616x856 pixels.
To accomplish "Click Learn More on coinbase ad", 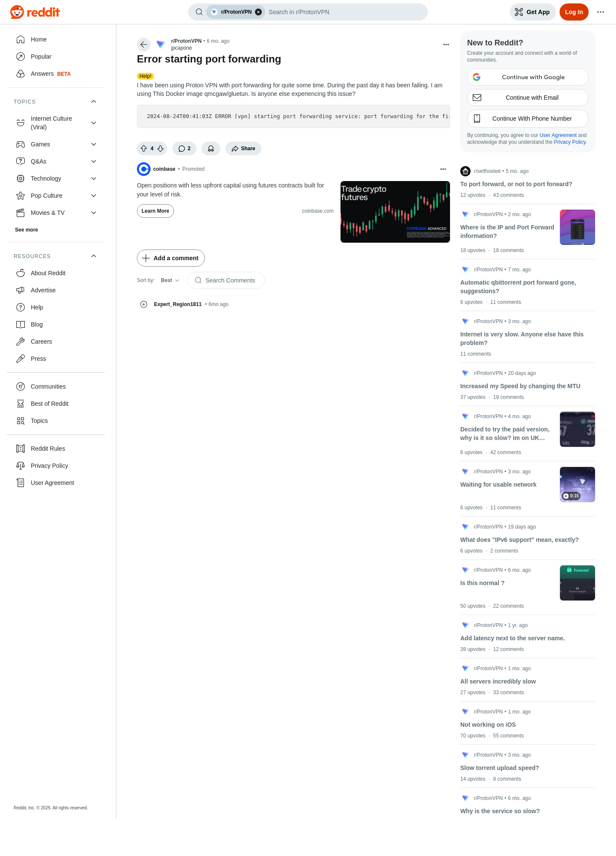I will (155, 211).
